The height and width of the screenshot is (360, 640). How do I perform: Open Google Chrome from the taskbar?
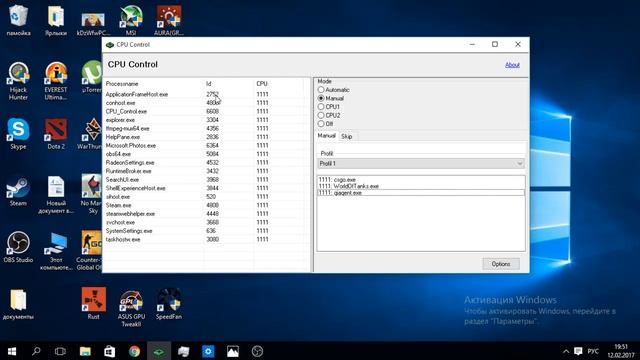134,351
